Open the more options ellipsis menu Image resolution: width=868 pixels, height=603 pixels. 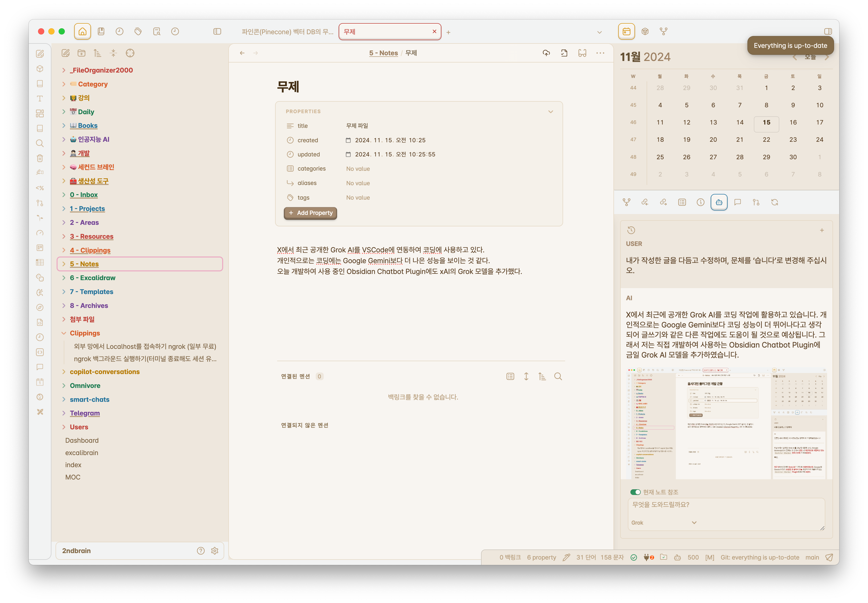pos(600,53)
